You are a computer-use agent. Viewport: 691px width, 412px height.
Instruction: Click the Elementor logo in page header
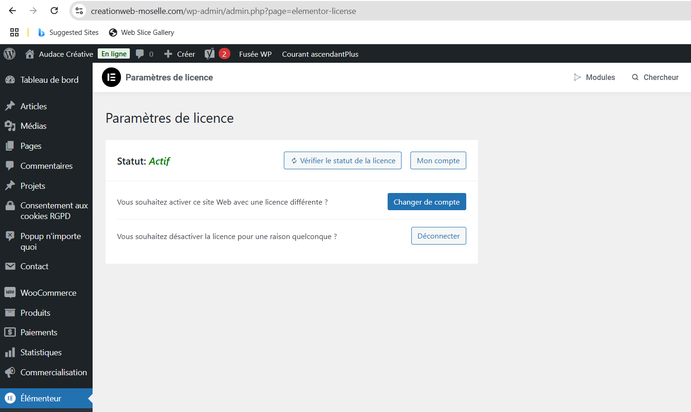[112, 77]
